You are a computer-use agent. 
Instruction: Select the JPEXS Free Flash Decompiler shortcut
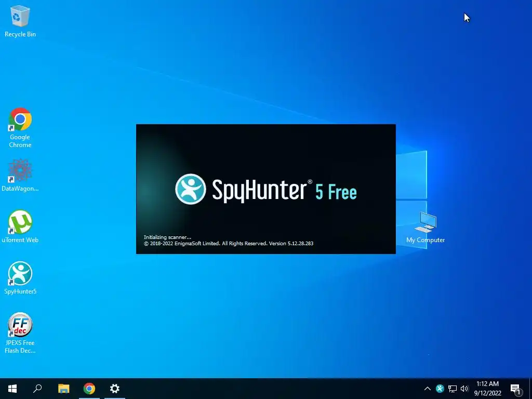(x=20, y=333)
